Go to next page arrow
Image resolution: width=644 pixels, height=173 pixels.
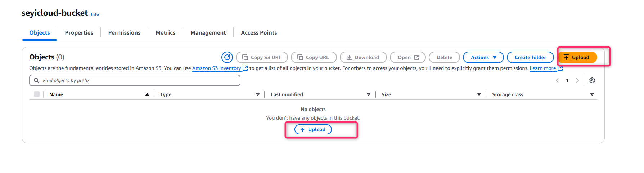tap(577, 80)
